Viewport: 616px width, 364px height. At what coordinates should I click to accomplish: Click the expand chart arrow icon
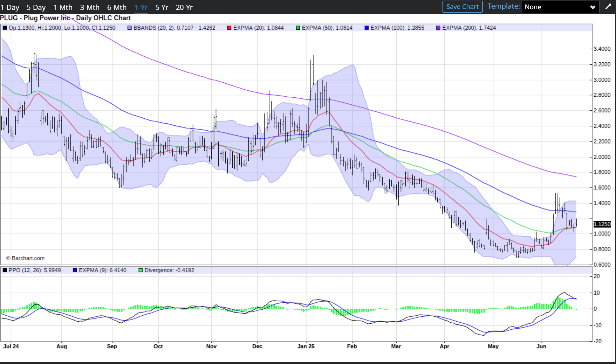(608, 7)
